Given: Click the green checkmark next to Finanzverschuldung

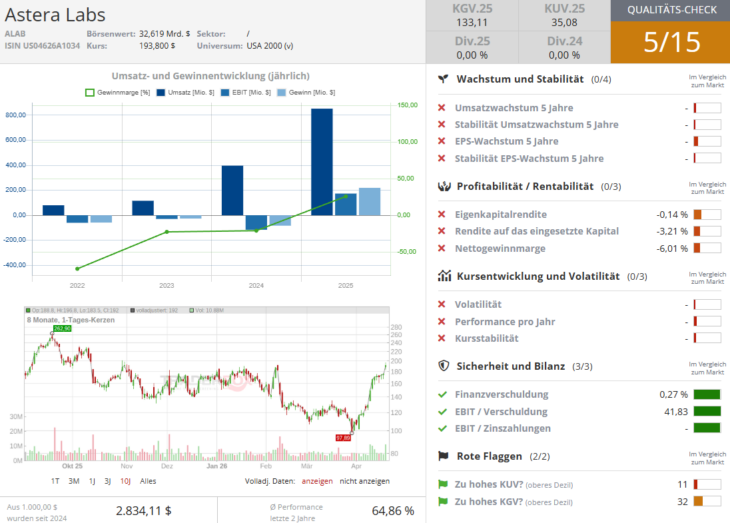Looking at the screenshot, I should [x=442, y=394].
